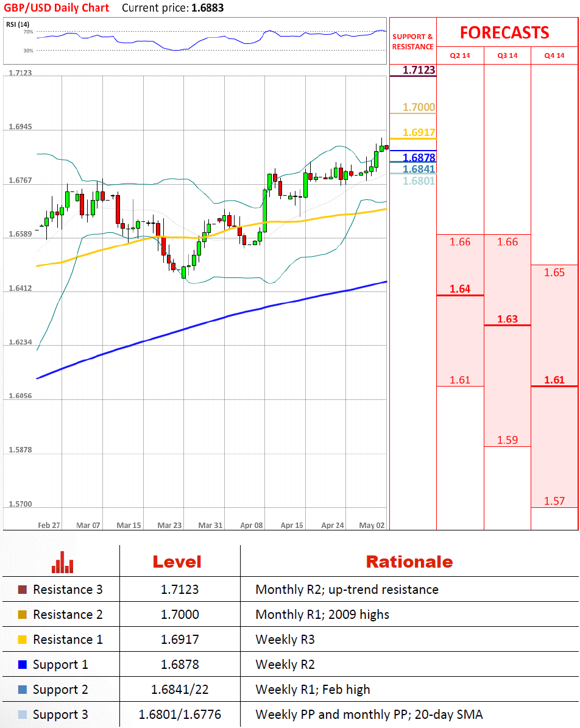This screenshot has width=580, height=728.
Task: Click the Level column header
Action: tap(177, 562)
